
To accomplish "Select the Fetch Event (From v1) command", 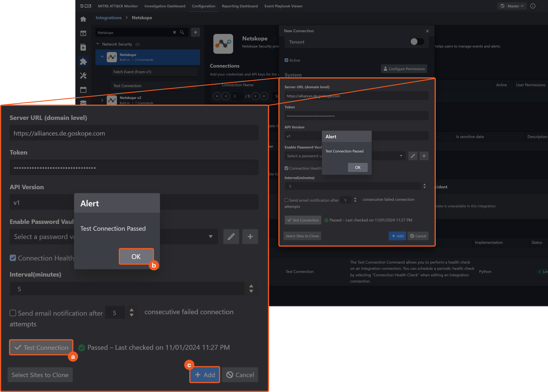I will tap(154, 72).
